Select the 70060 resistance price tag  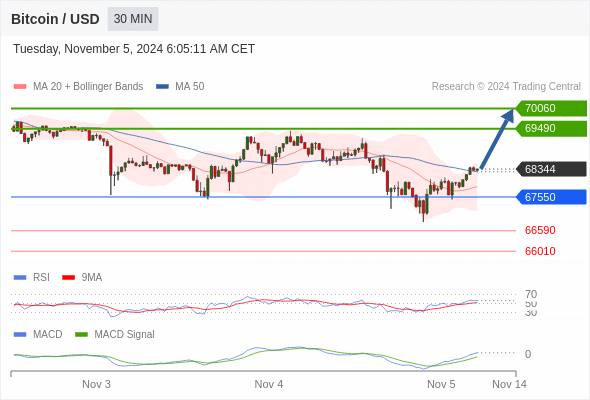pos(551,108)
